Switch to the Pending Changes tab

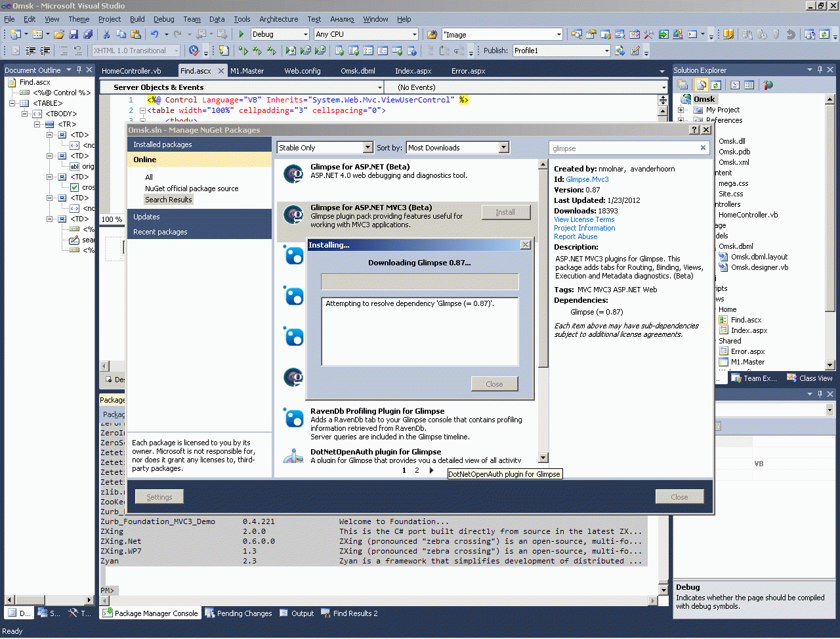pos(238,613)
